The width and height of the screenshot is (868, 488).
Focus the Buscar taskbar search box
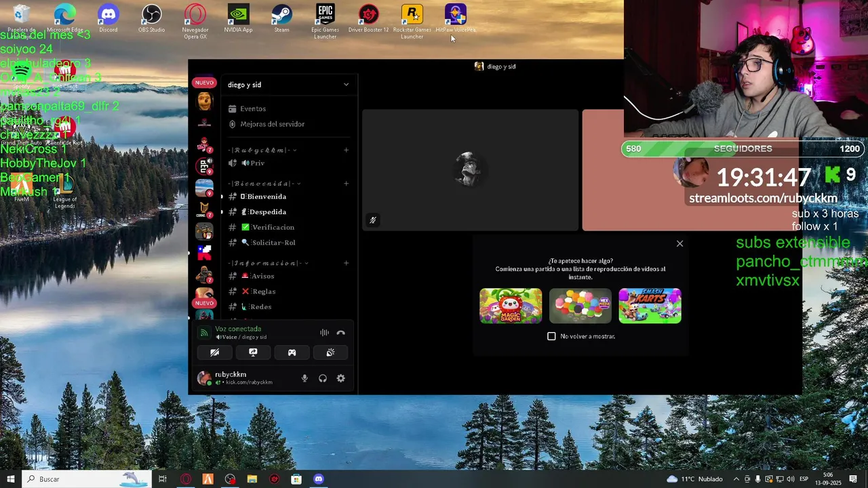coord(85,479)
